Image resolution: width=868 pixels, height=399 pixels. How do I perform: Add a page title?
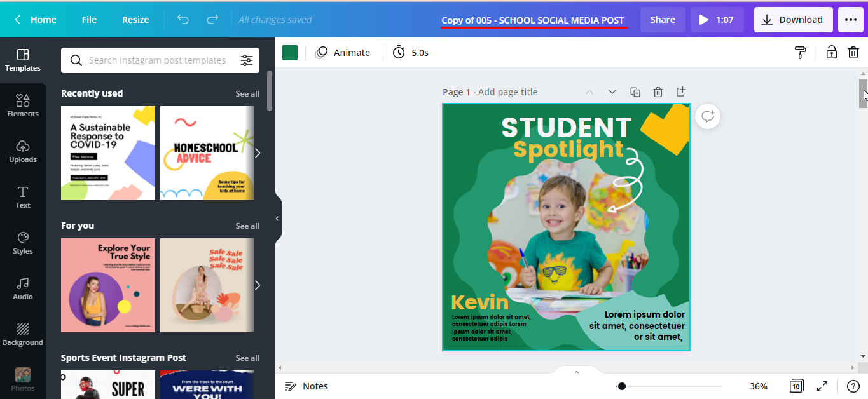pos(507,92)
